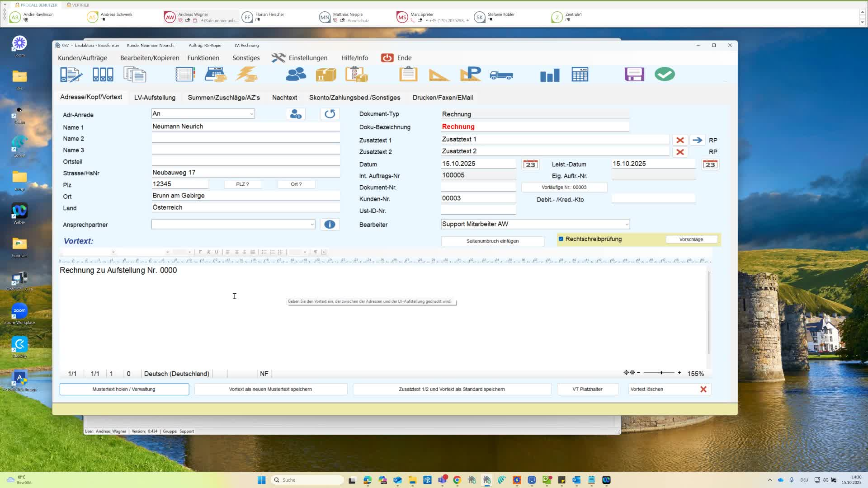Open calendar picker next to Datum

[530, 164]
